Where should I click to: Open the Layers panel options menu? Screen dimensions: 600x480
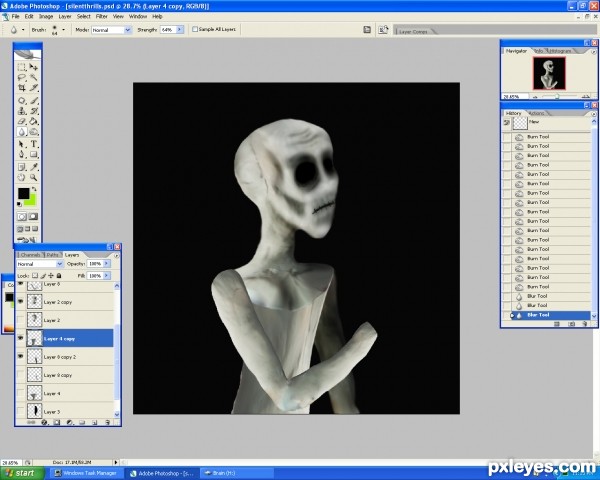pyautogui.click(x=117, y=255)
